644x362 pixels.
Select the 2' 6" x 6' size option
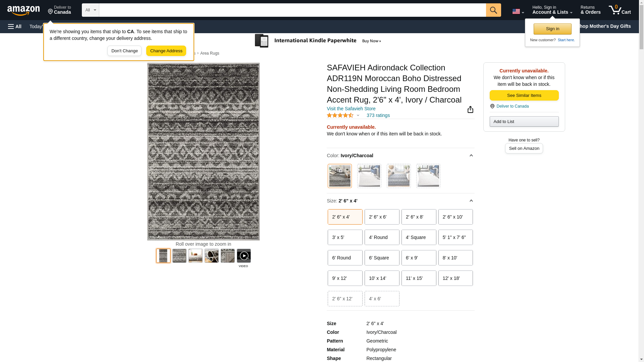382,217
